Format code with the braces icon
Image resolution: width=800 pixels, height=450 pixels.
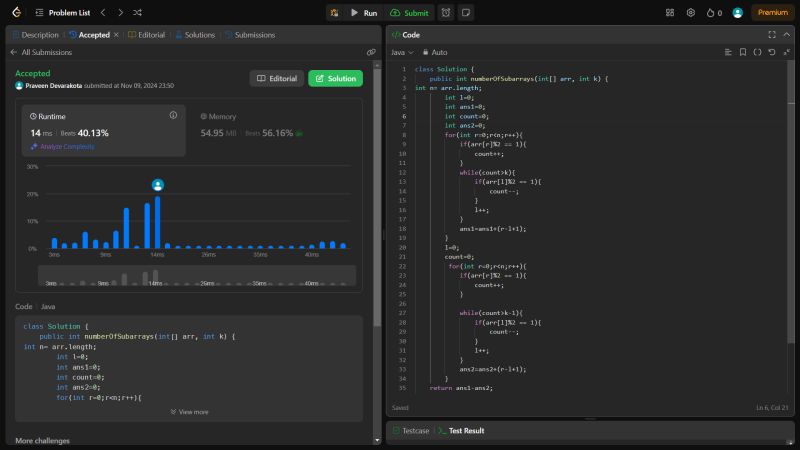pos(757,51)
